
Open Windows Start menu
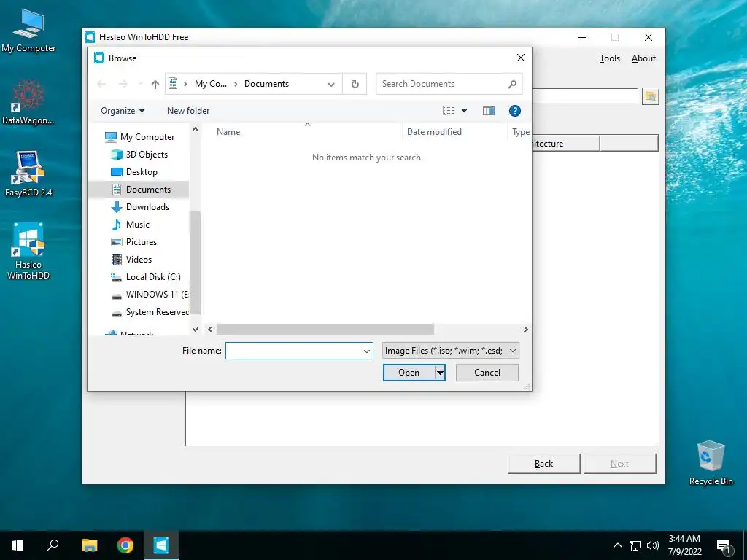18,545
